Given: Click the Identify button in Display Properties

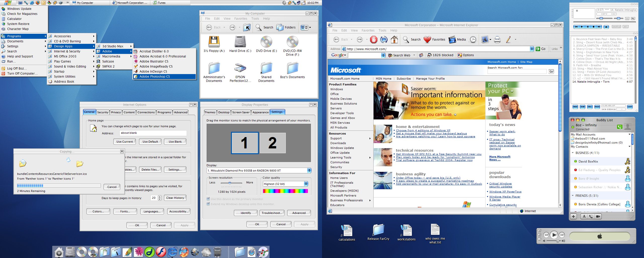Looking at the screenshot, I should coord(246,213).
